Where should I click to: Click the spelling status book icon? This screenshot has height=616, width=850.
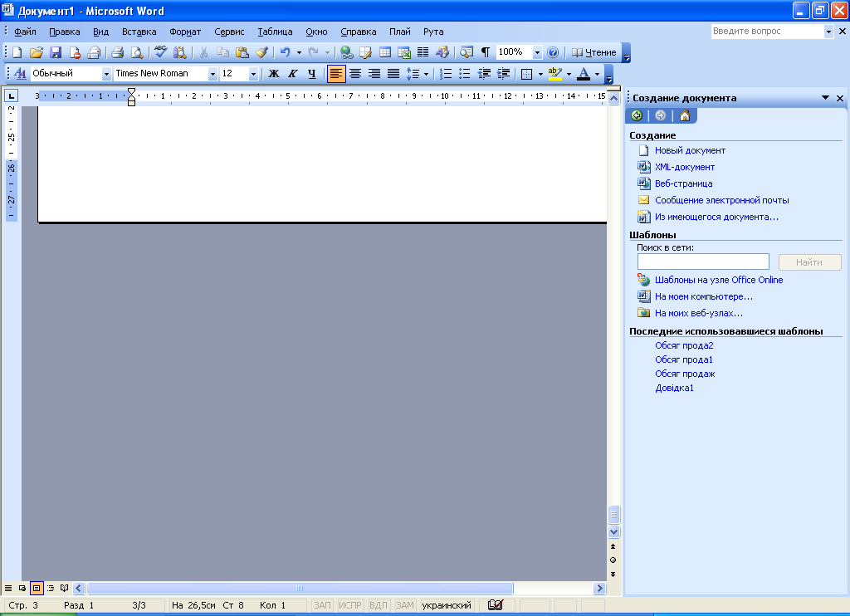point(496,605)
